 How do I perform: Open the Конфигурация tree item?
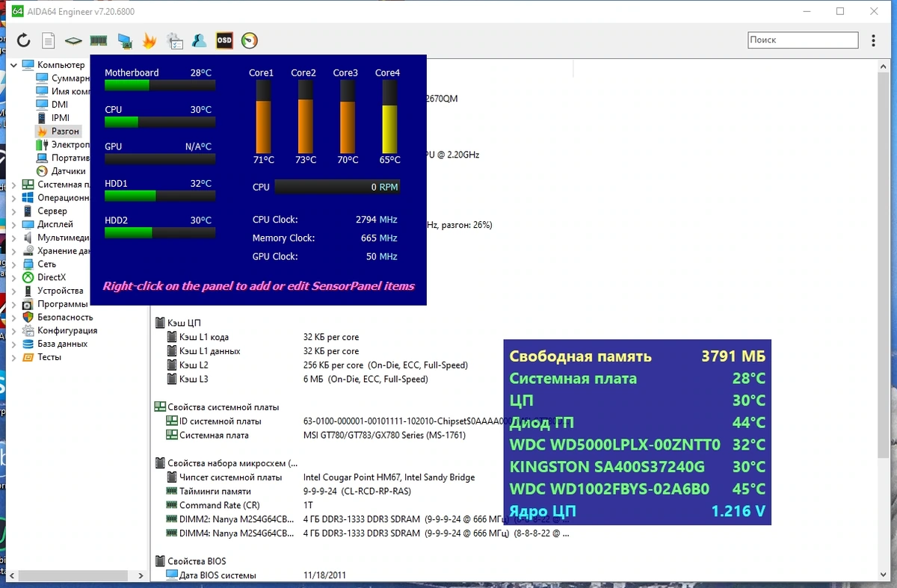pos(67,330)
